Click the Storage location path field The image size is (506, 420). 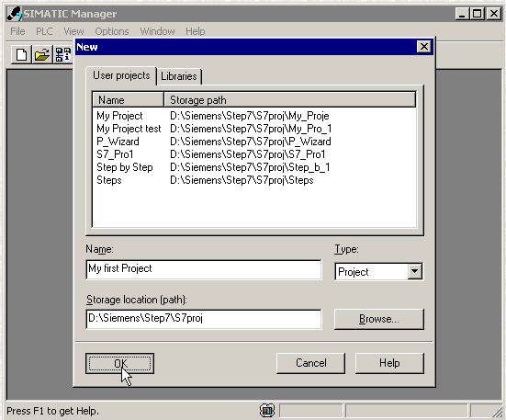(204, 319)
